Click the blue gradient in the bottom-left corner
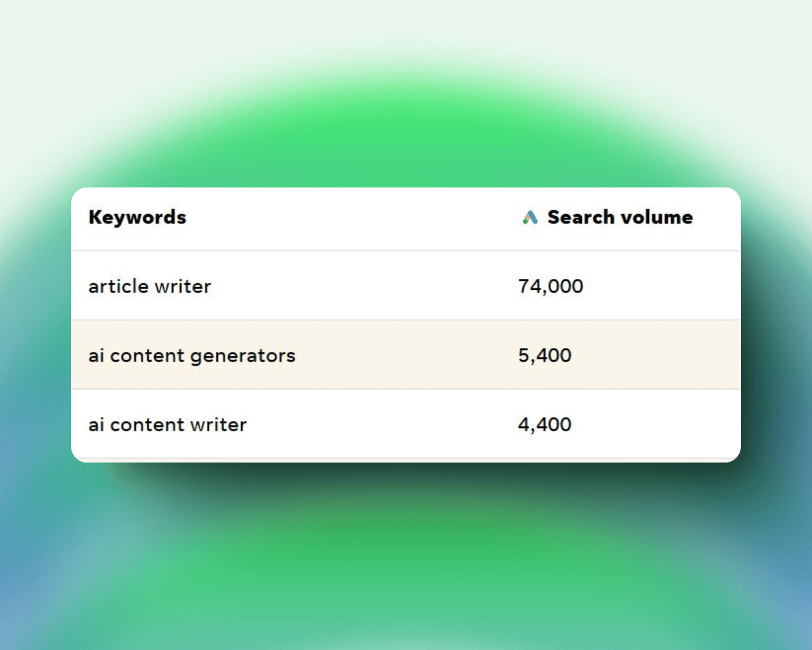Viewport: 812px width, 650px height. [27, 609]
